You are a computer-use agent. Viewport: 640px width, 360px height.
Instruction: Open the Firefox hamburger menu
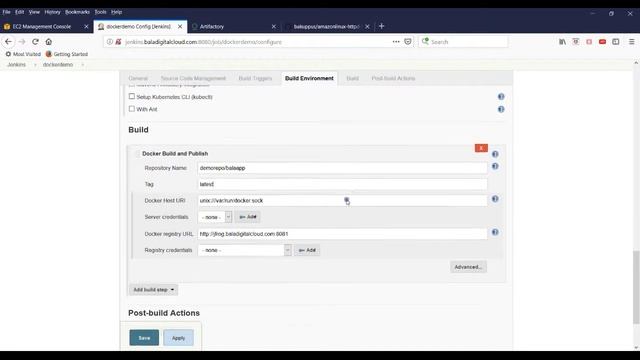coord(631,42)
